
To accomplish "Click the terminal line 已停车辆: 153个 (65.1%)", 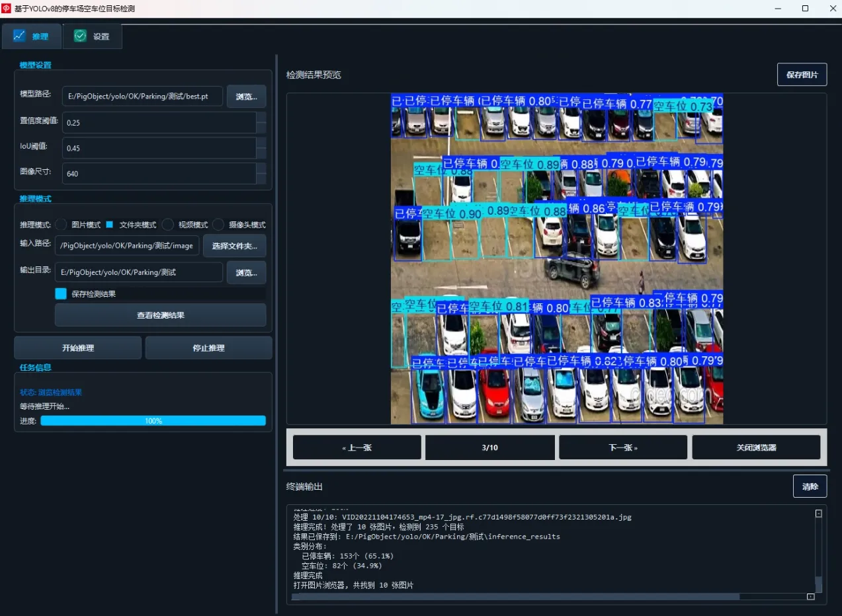I will (x=347, y=556).
